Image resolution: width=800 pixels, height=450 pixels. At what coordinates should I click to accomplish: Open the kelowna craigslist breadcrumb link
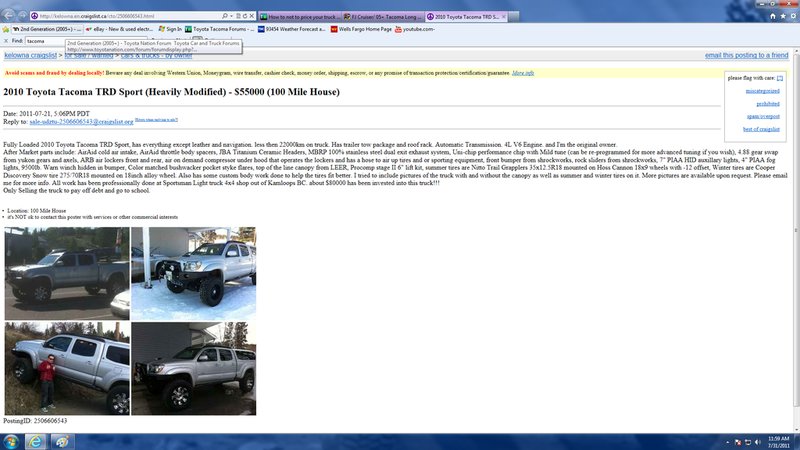pyautogui.click(x=31, y=55)
